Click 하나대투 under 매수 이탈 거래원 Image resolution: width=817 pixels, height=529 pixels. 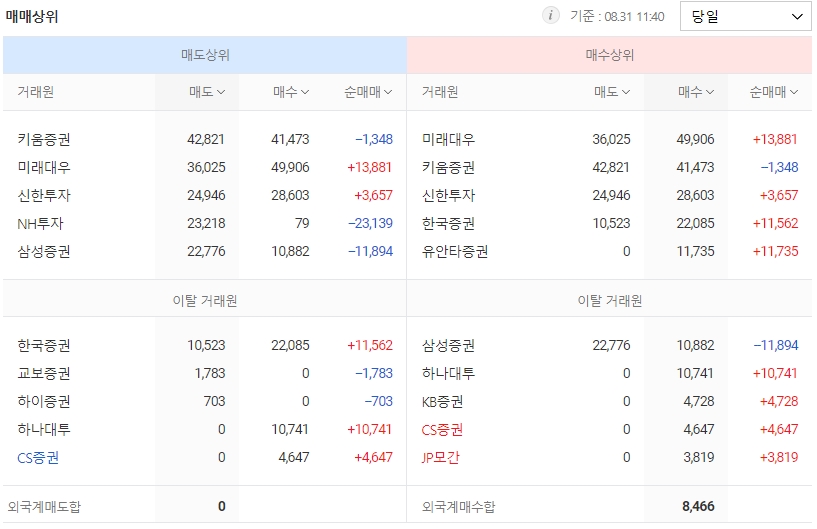(448, 374)
